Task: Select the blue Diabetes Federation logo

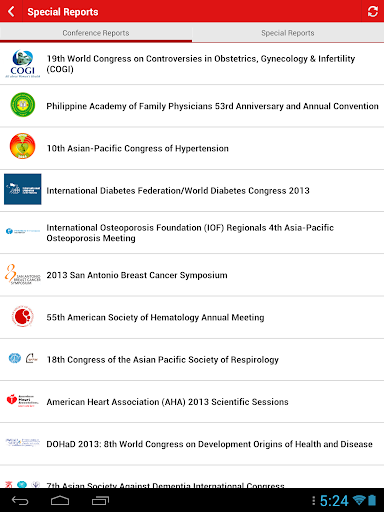Action: [23, 189]
